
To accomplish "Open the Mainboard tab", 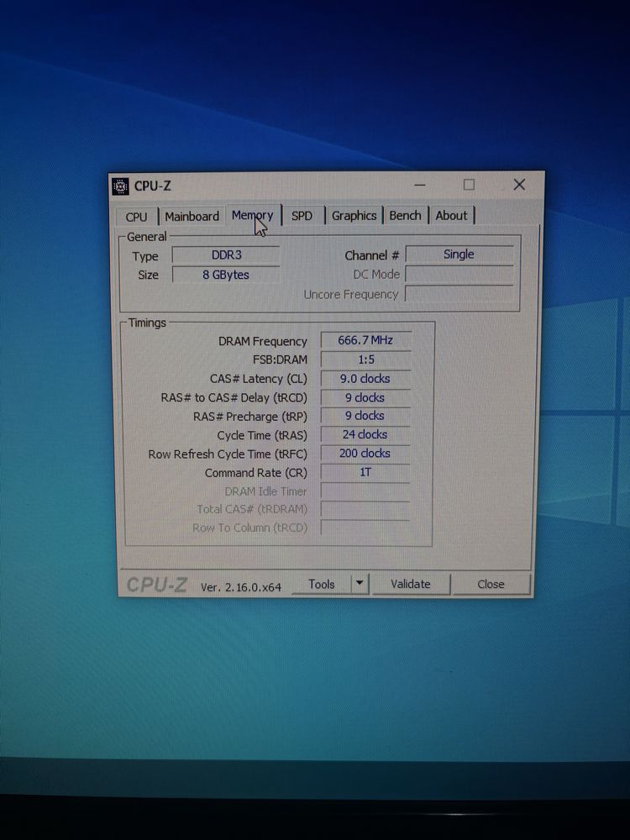I will [192, 217].
